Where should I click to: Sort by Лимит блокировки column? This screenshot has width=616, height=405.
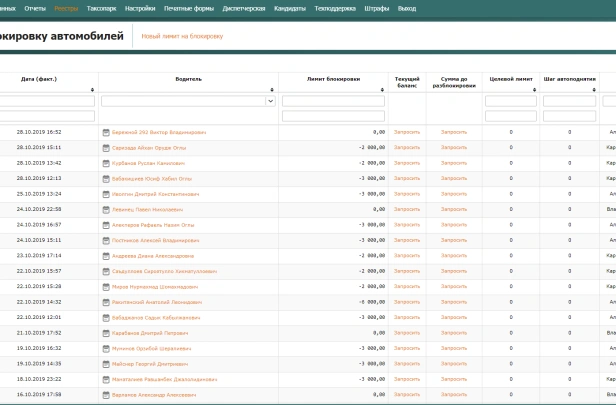(x=383, y=89)
